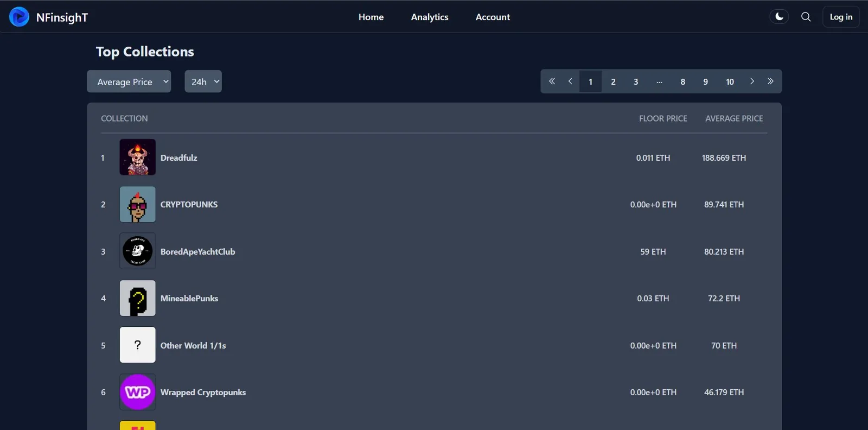Click the FLOOR PRICE column header

(663, 118)
